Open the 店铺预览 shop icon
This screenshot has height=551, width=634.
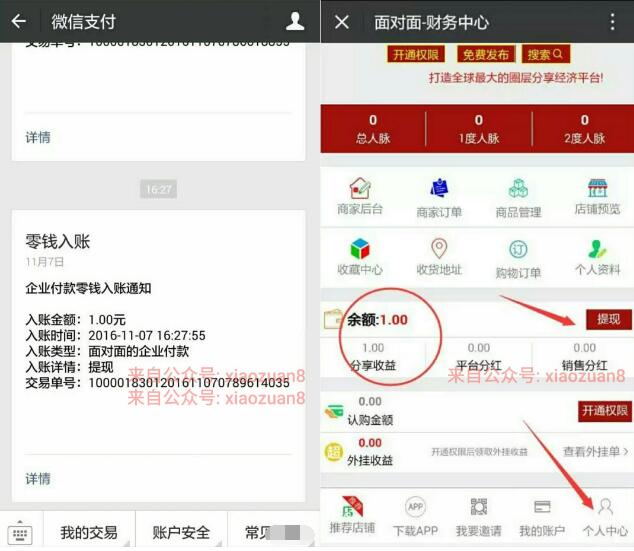598,188
